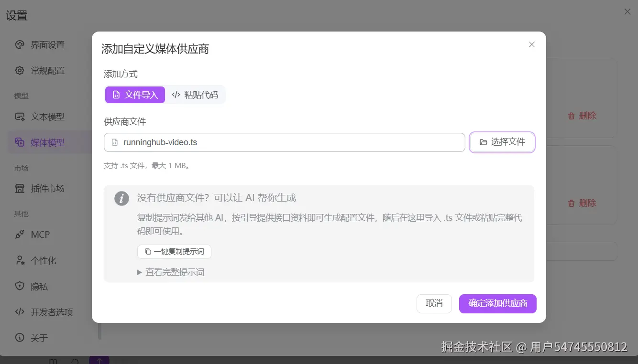Open 插件市场 via its store icon

pos(20,189)
